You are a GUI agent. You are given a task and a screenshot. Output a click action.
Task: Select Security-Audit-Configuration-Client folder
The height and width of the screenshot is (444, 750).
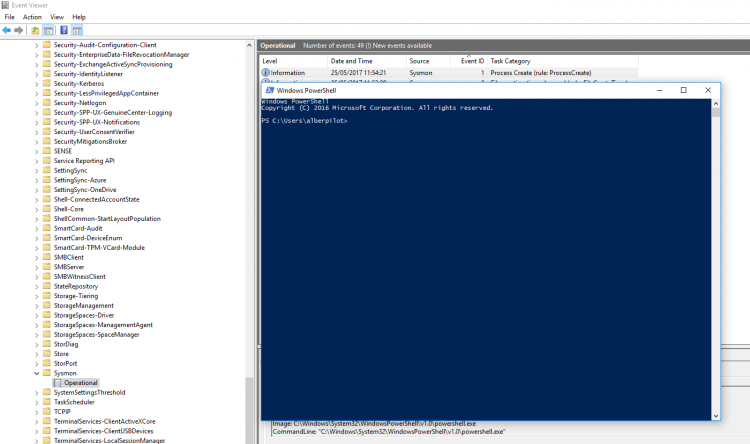pos(105,45)
